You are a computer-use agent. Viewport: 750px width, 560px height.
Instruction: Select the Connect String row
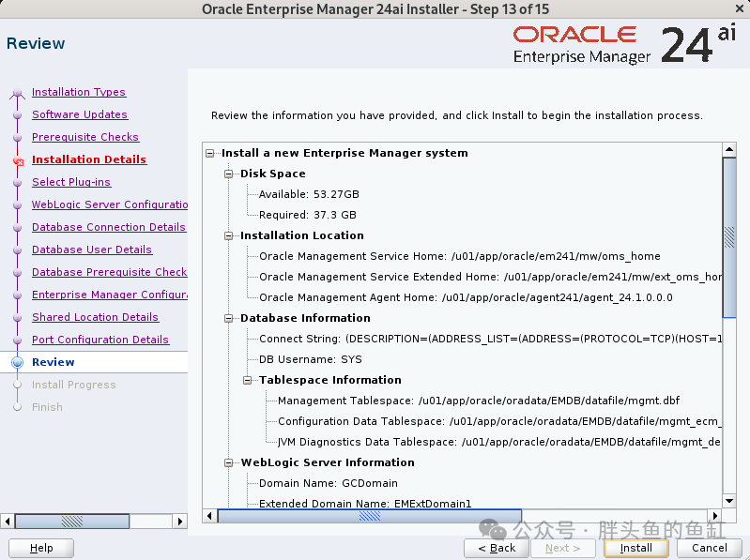click(x=490, y=339)
